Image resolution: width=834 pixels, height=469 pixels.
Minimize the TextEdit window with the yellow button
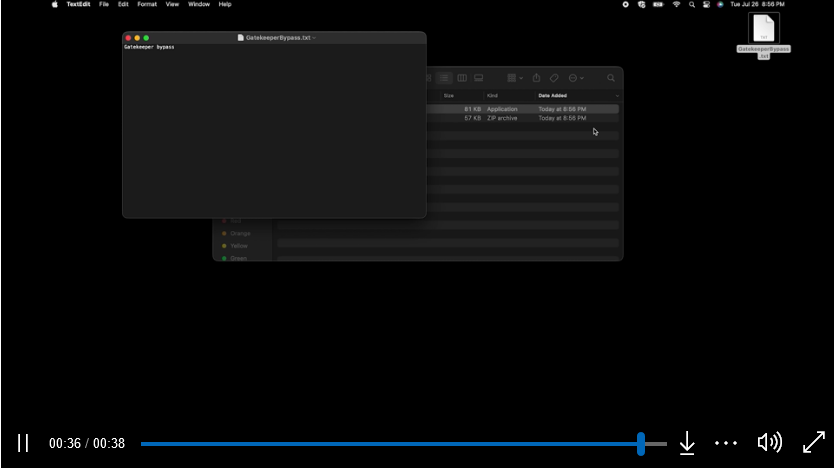(x=137, y=38)
